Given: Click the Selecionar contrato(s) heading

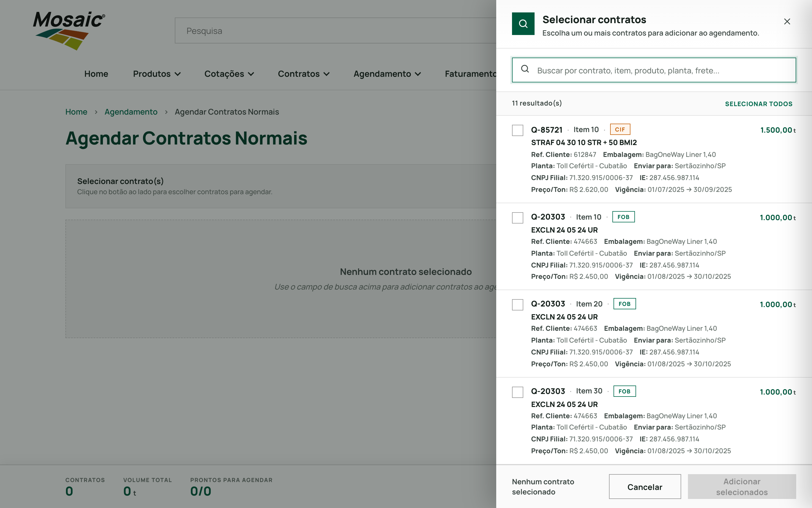Looking at the screenshot, I should click(x=120, y=181).
